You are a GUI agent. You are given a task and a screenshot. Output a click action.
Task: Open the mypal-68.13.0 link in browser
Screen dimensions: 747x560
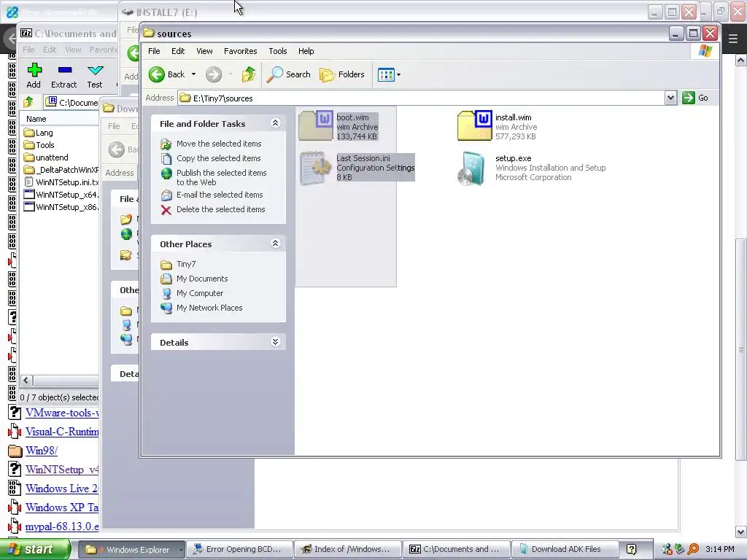pyautogui.click(x=62, y=526)
